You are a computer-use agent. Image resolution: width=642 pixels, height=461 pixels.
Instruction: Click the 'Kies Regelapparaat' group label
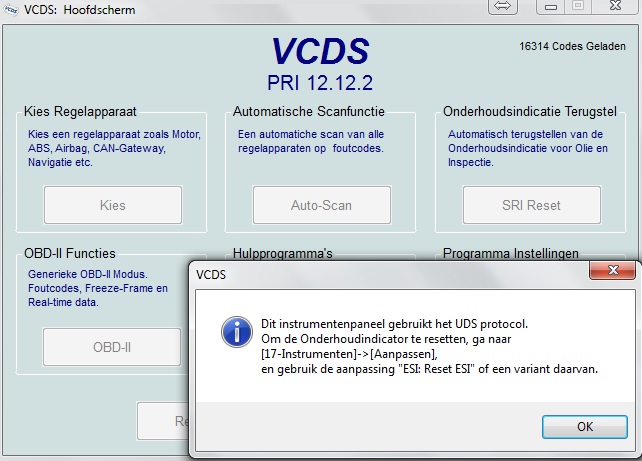[80, 111]
